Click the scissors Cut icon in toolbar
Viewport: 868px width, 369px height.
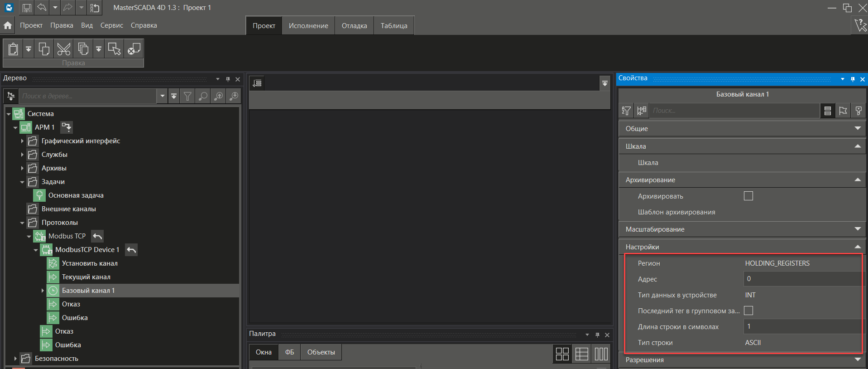[63, 49]
